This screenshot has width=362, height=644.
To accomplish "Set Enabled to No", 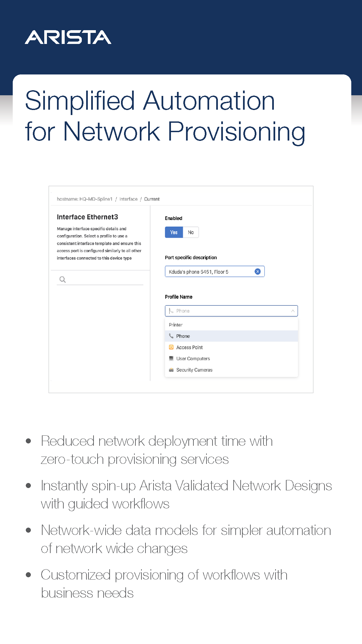I will click(x=191, y=232).
